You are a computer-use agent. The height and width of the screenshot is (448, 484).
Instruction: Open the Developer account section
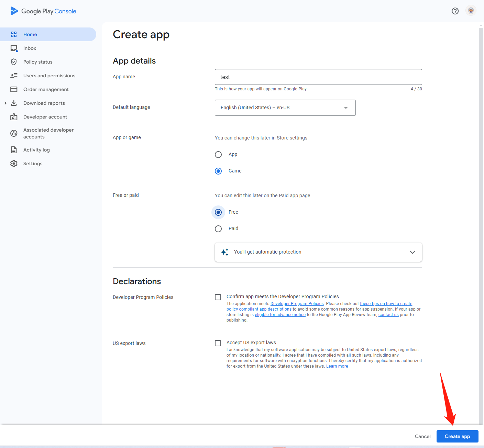[x=45, y=117]
